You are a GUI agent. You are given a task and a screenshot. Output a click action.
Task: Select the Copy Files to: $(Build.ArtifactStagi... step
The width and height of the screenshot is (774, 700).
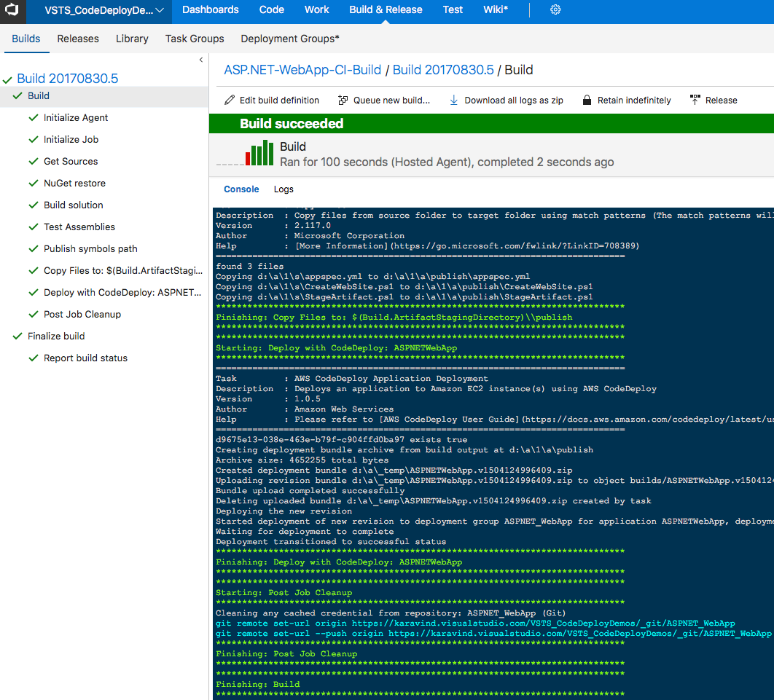coord(123,270)
